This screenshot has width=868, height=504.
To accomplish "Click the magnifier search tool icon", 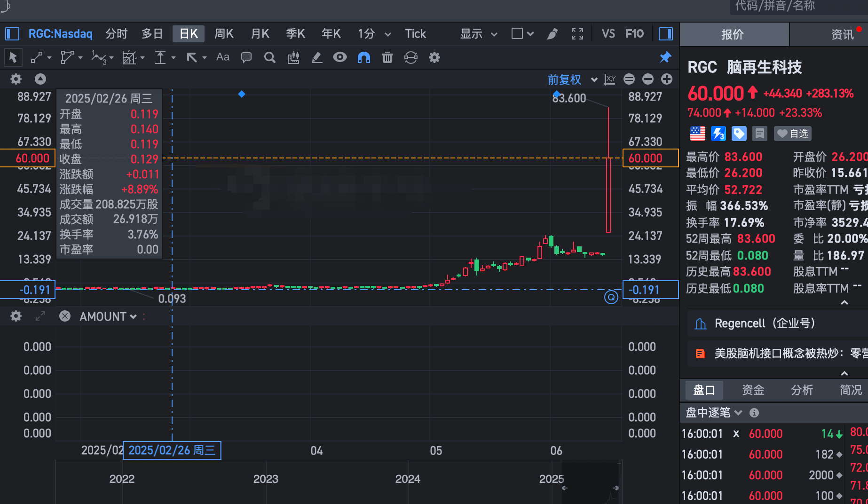I will [270, 57].
